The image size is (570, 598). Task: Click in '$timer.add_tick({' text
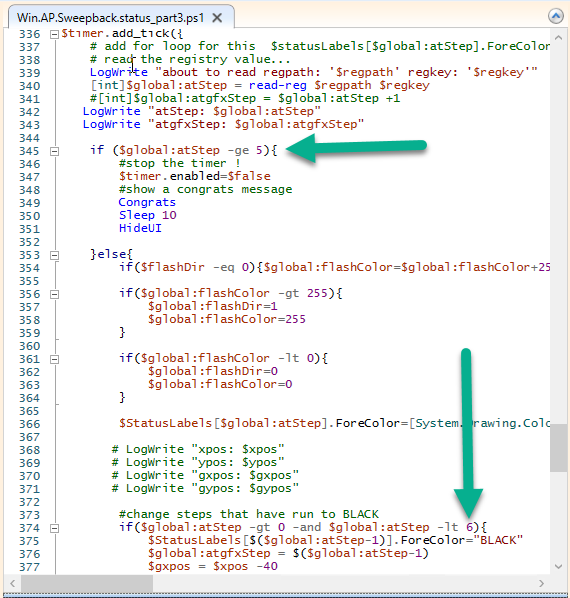click(122, 34)
